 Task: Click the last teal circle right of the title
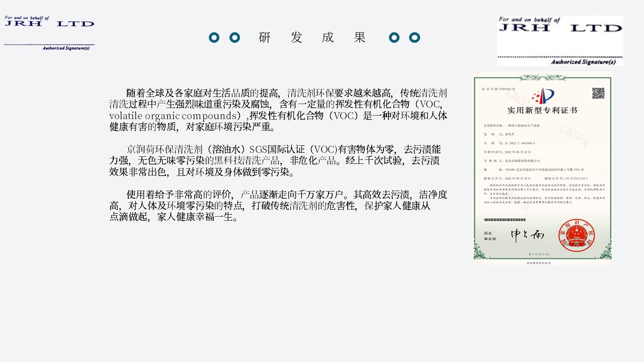(x=415, y=38)
